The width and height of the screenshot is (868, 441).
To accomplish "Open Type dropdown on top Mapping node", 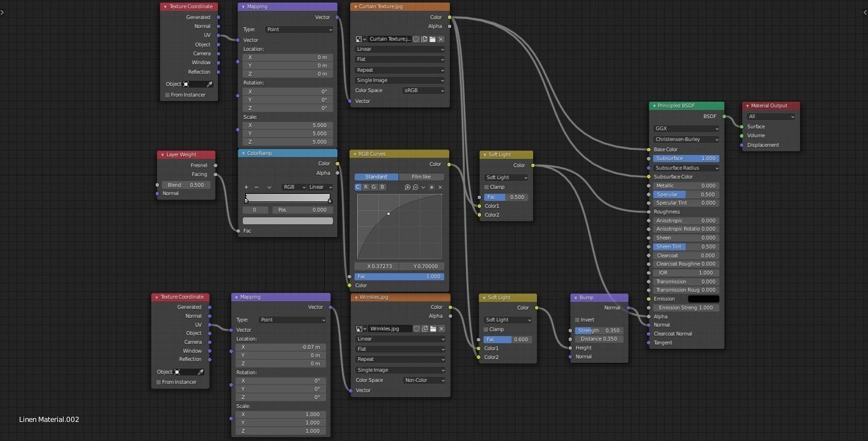I will [x=299, y=30].
